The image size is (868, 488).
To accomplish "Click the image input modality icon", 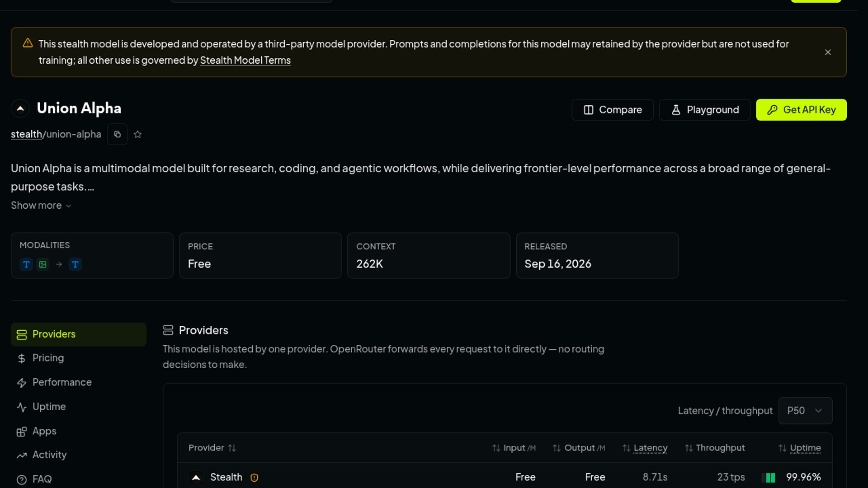I will (x=42, y=264).
